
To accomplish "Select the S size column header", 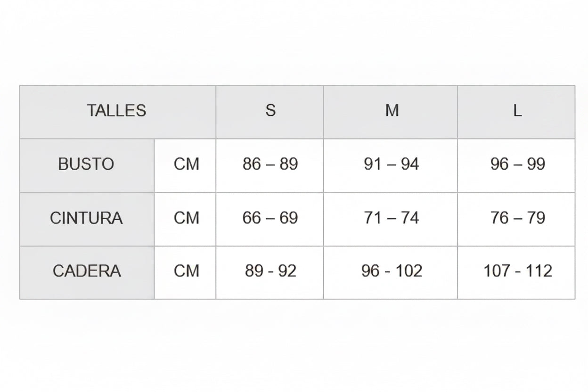I will coord(269,112).
